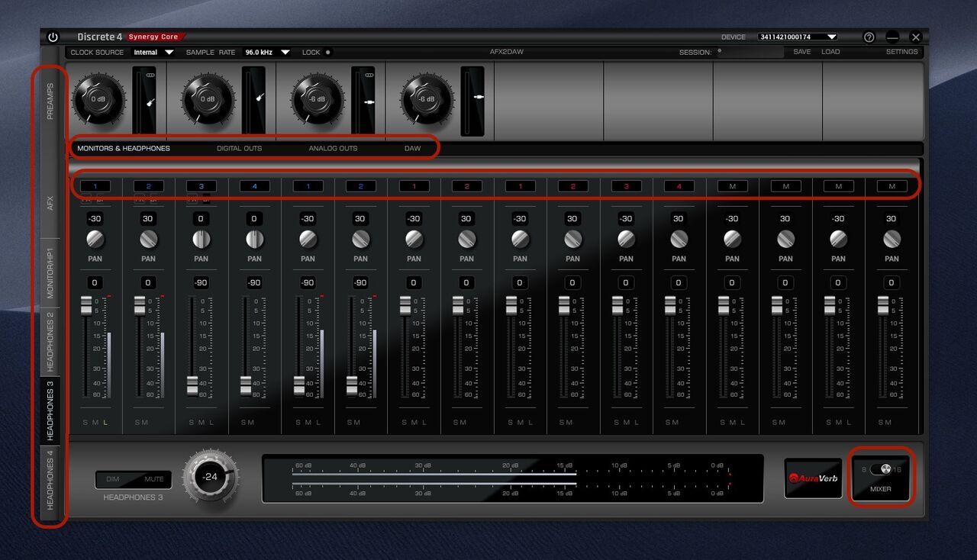This screenshot has width=977, height=560.
Task: Open the AFX side tab
Action: pos(51,204)
